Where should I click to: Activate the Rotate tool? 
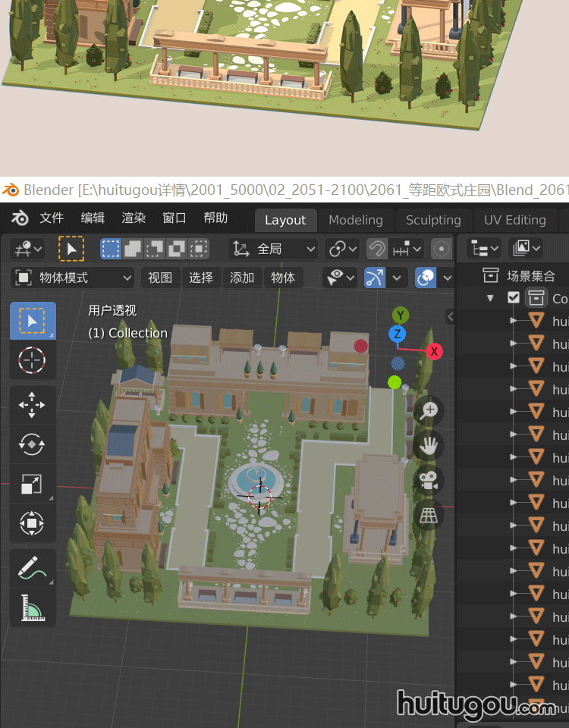click(32, 444)
